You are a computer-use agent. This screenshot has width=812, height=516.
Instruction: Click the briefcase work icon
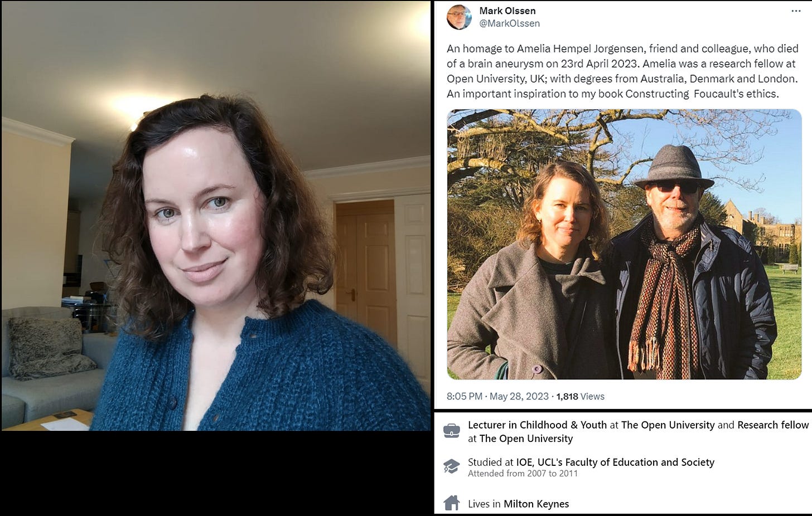[x=452, y=431]
